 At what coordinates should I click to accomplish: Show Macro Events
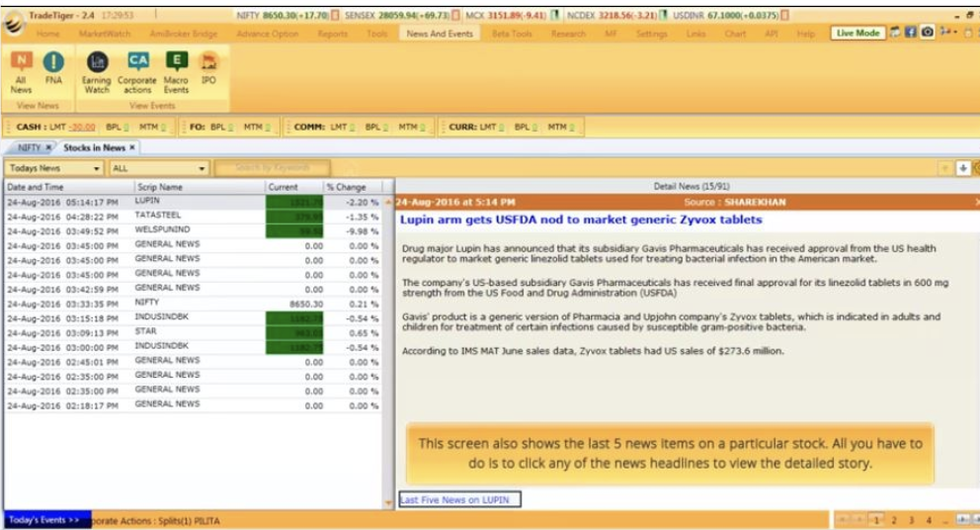[176, 65]
